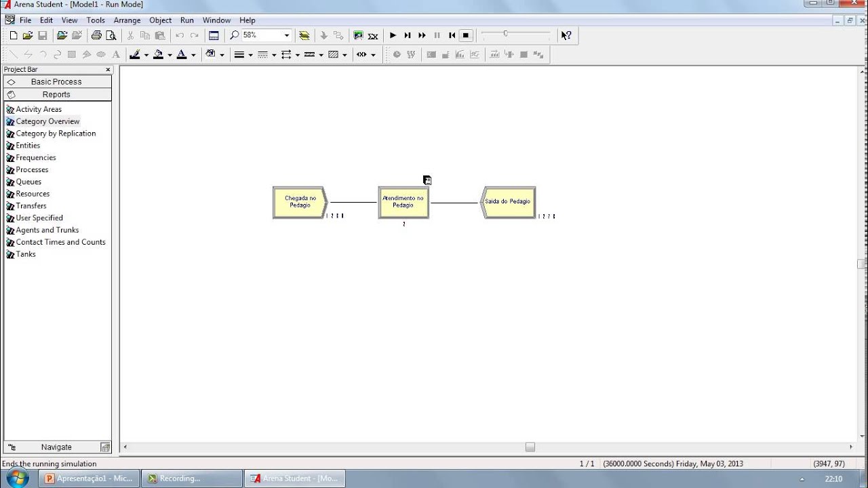Open the arrow style dropdown
The image size is (868, 488).
pyautogui.click(x=297, y=55)
